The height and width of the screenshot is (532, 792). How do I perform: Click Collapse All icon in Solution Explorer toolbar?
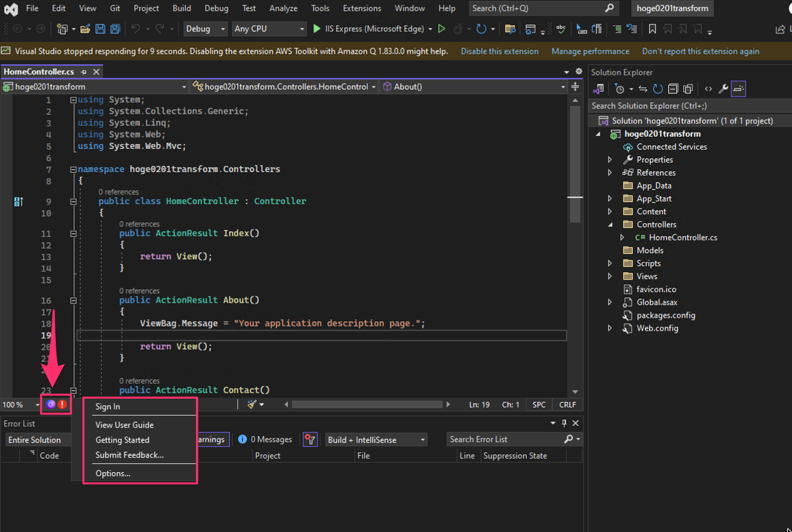[x=673, y=89]
